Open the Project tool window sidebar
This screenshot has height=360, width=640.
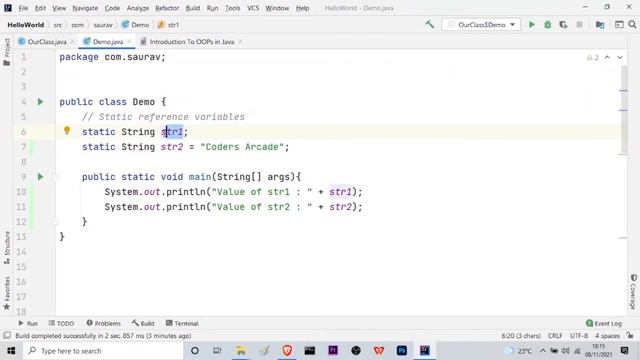[x=7, y=52]
